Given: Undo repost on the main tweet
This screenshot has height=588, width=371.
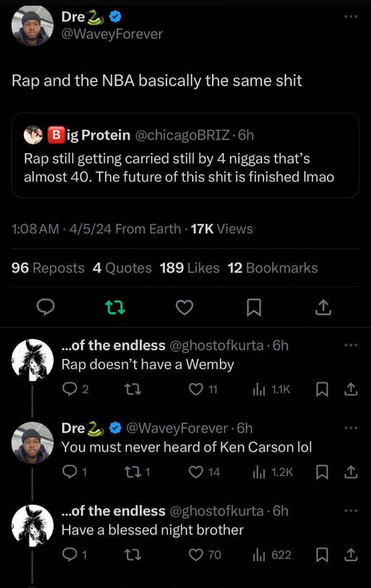Looking at the screenshot, I should (115, 307).
